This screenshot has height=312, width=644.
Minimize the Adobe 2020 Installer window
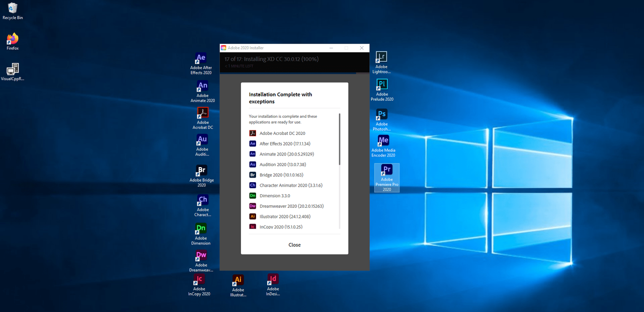(331, 48)
